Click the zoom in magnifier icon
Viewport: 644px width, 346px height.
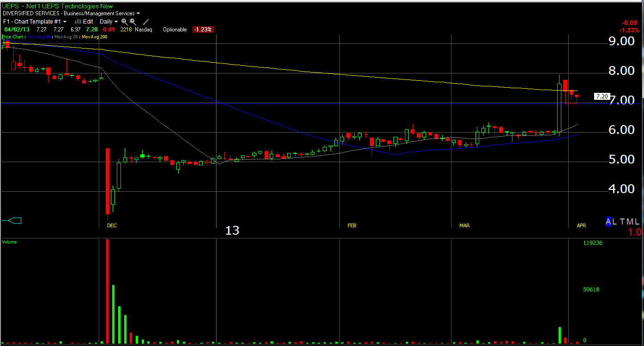pos(125,22)
